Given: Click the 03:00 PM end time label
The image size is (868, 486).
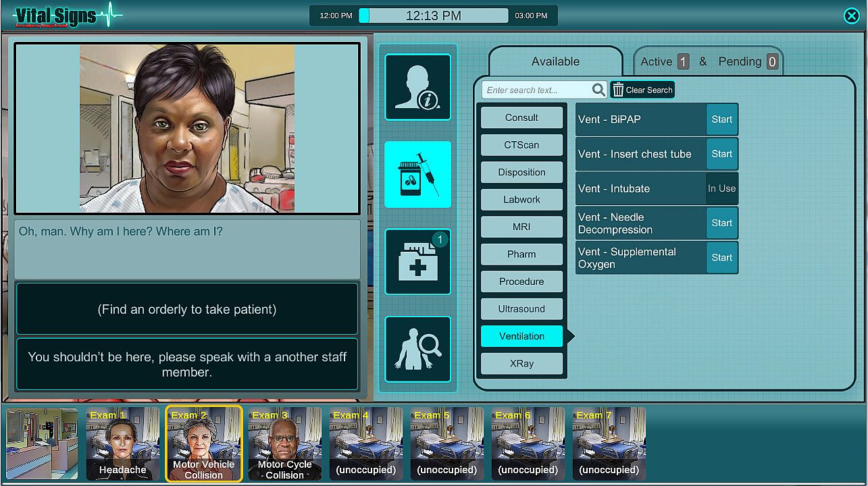Looking at the screenshot, I should tap(531, 16).
